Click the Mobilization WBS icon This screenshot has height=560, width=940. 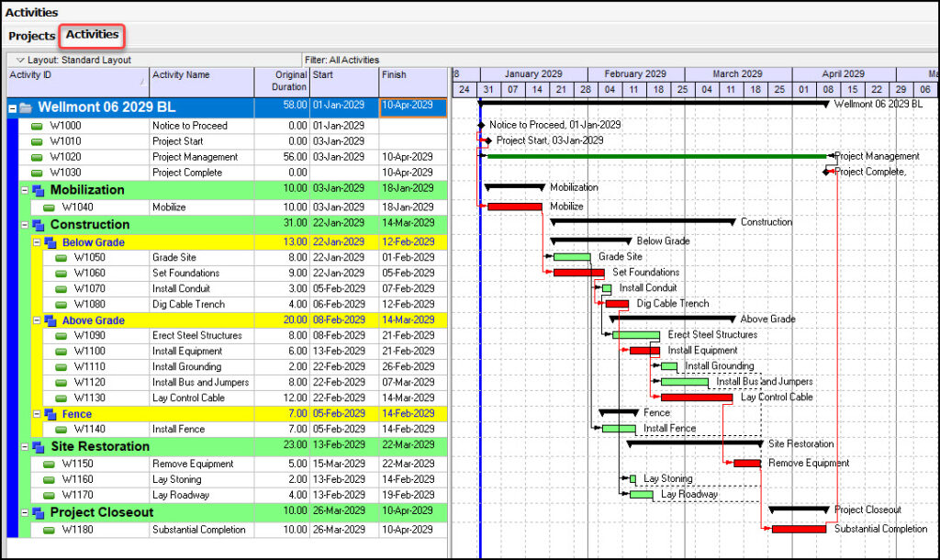[39, 191]
